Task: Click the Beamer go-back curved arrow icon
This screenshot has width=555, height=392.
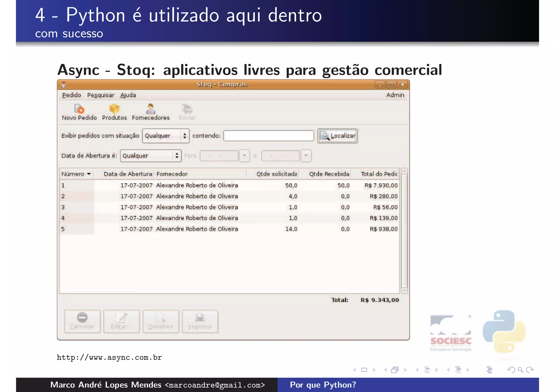Action: click(511, 370)
